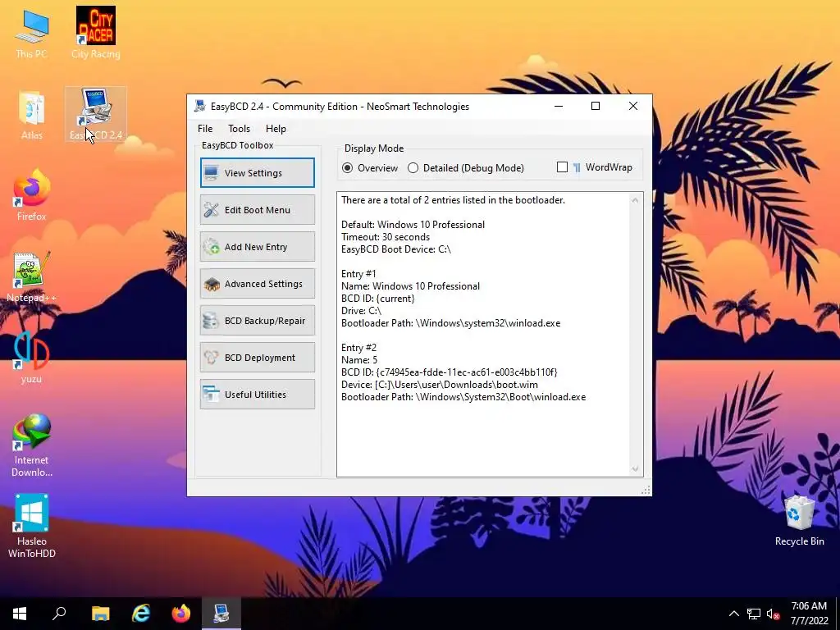The image size is (840, 630).
Task: Go to Add New Entry page
Action: point(257,246)
